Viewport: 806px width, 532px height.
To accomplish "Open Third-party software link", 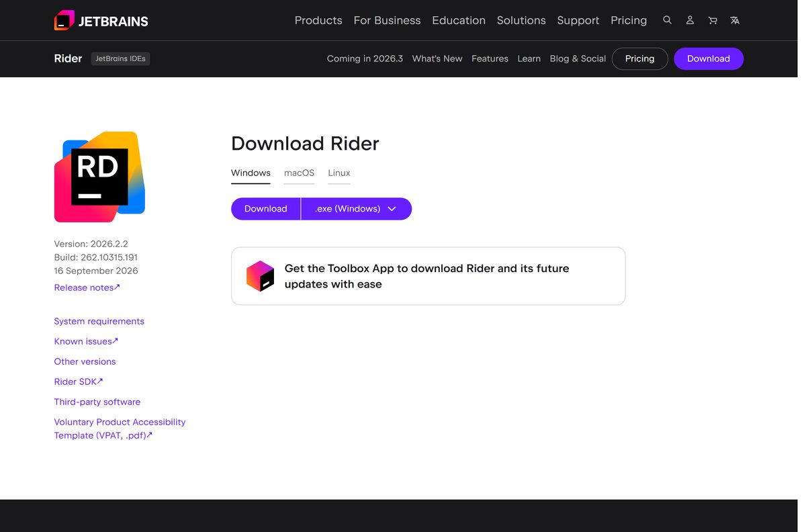I will click(x=97, y=402).
